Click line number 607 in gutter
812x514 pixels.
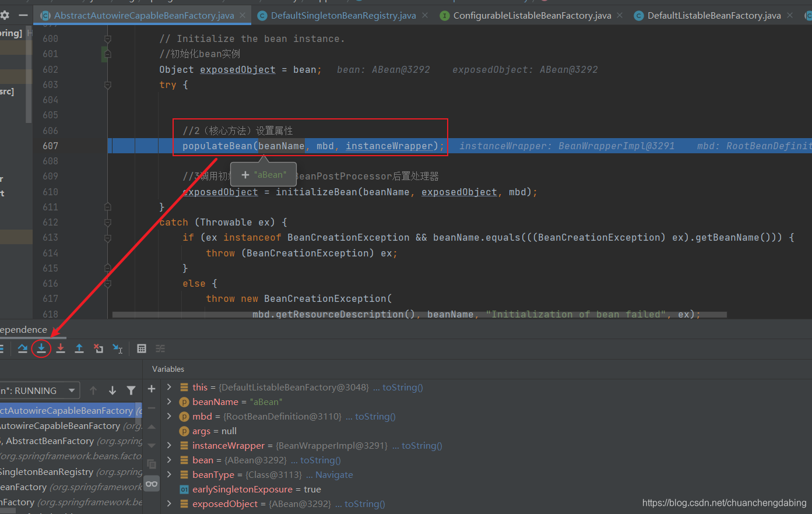(50, 146)
